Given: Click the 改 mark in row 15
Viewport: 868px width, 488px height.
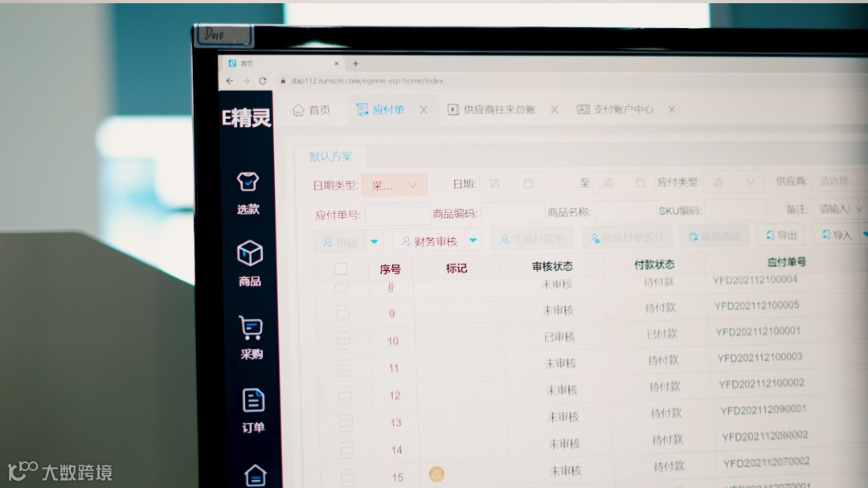Looking at the screenshot, I should pyautogui.click(x=436, y=474).
